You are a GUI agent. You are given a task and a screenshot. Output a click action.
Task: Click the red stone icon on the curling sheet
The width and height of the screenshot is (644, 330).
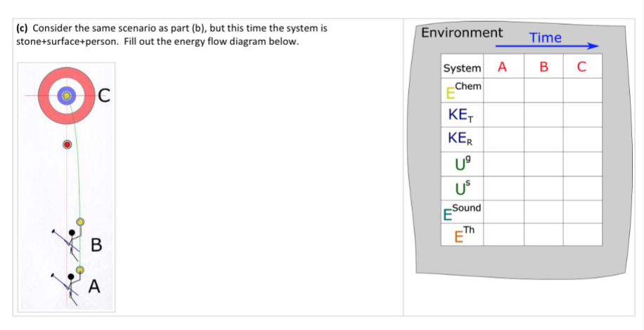point(67,145)
